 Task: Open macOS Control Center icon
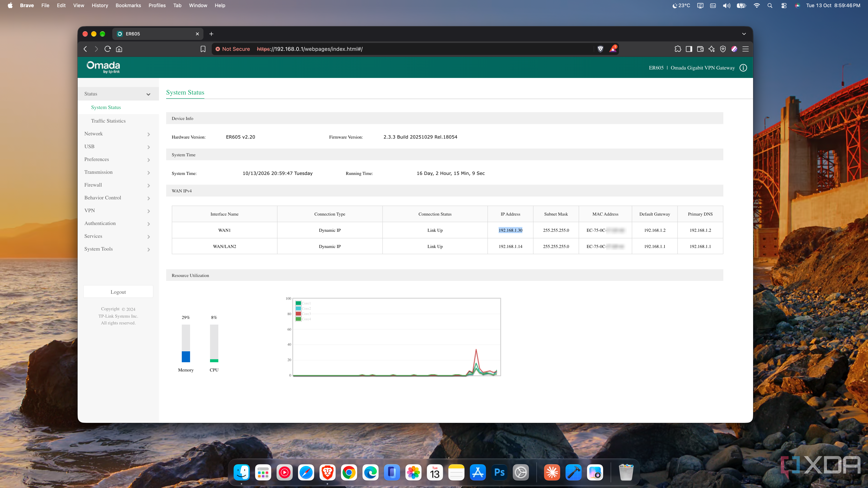[784, 5]
